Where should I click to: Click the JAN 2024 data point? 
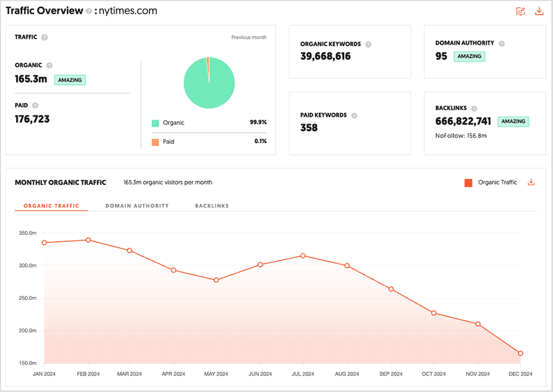(44, 243)
